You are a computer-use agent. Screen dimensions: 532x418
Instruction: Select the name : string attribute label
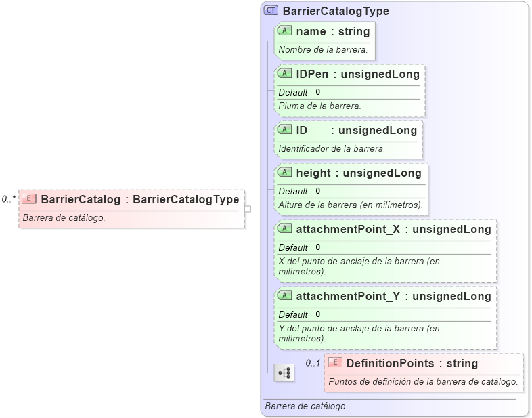[x=333, y=31]
